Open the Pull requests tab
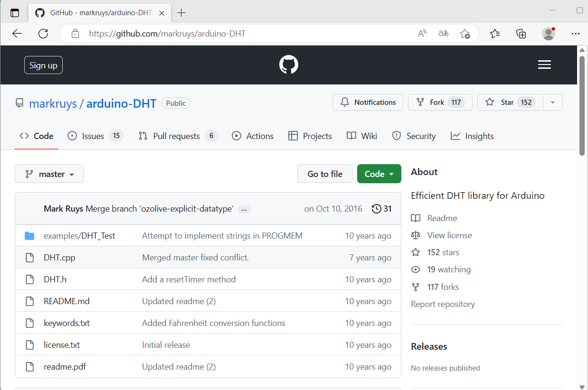 (x=178, y=136)
